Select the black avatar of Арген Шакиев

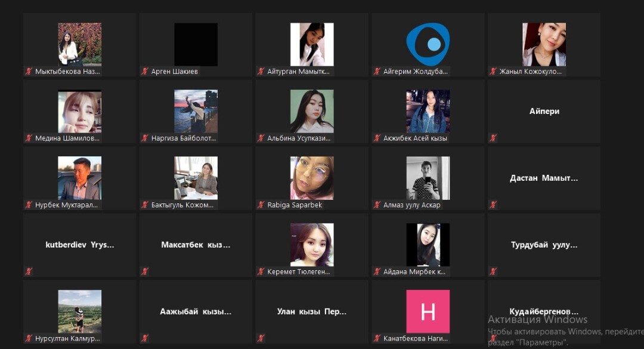click(196, 44)
